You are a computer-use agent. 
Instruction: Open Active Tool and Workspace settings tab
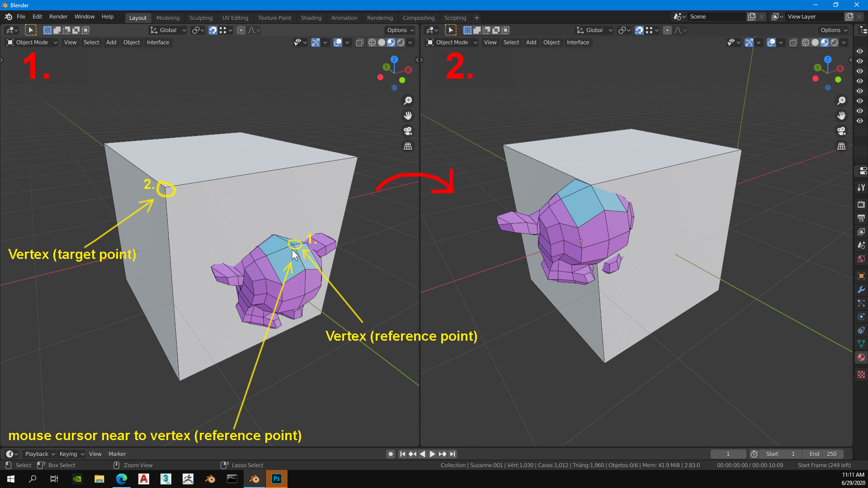[861, 188]
